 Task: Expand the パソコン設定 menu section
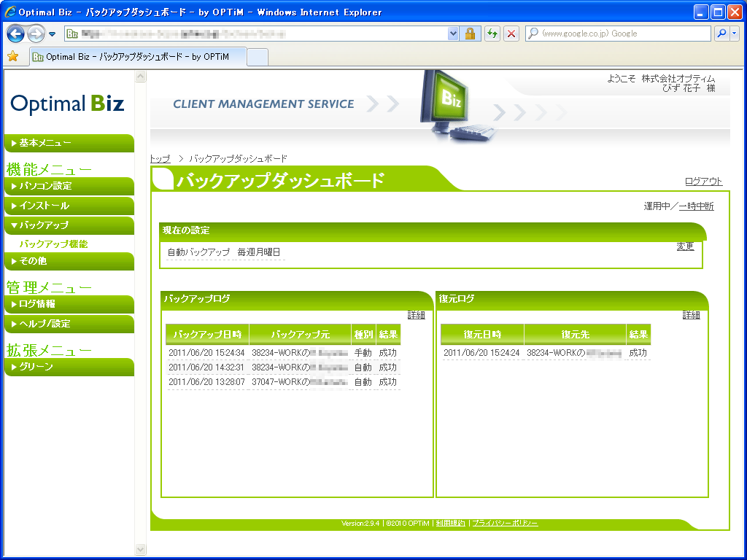pos(68,186)
